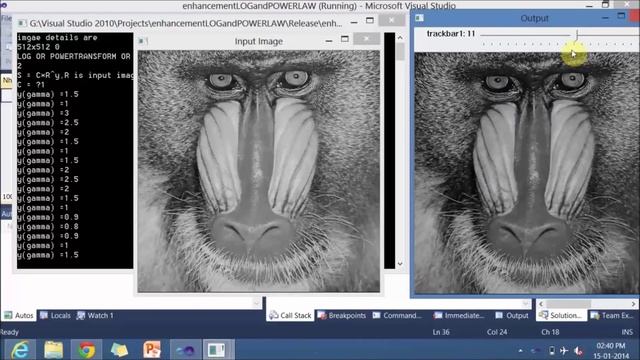
Task: Select the Call Stack tab
Action: click(x=290, y=315)
